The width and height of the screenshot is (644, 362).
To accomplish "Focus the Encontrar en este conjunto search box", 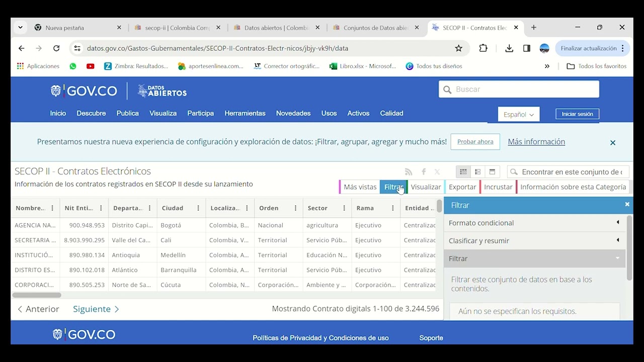I will point(568,172).
